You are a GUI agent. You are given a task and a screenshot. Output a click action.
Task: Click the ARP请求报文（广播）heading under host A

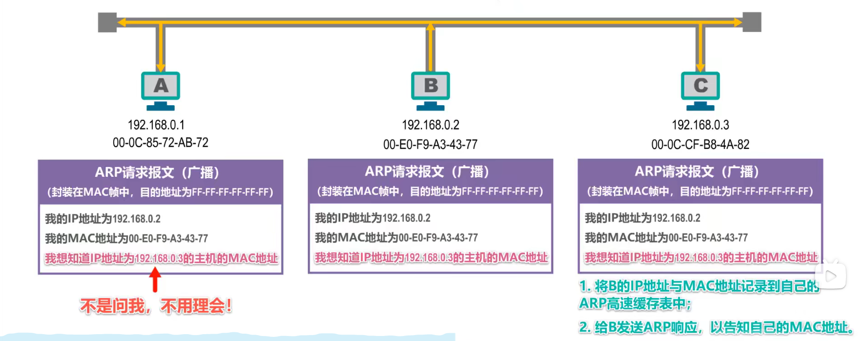coord(158,172)
